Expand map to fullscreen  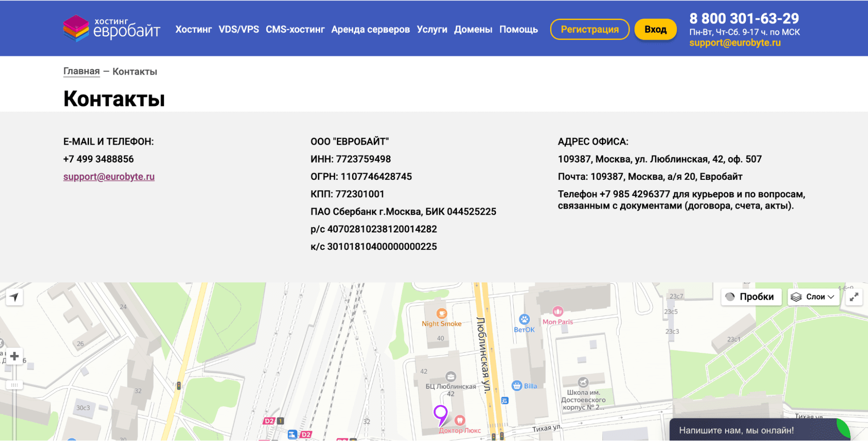click(854, 297)
